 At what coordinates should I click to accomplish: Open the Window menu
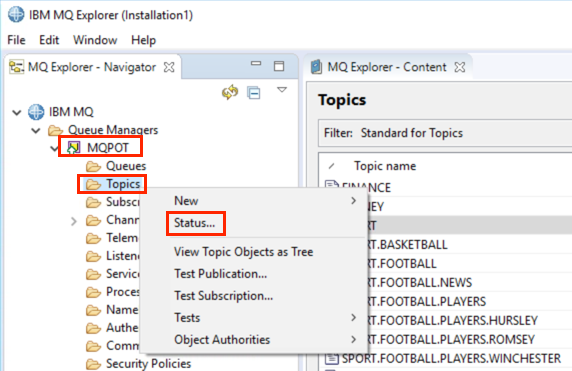95,40
